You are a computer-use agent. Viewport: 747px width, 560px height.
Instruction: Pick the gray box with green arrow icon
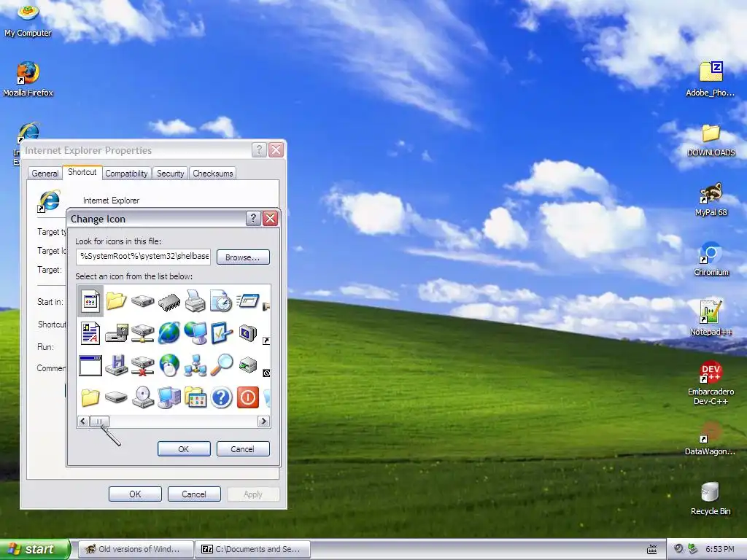tap(248, 365)
